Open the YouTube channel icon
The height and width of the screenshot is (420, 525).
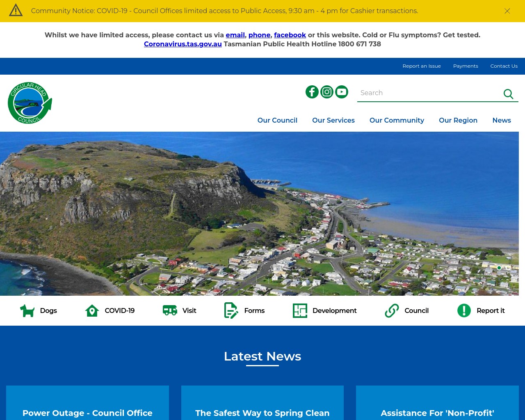coord(342,92)
